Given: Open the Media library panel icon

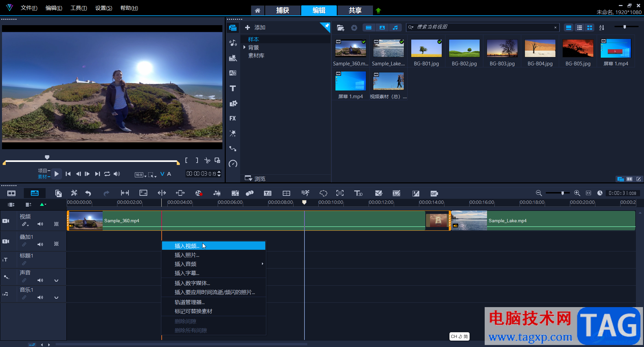Looking at the screenshot, I should pos(233,27).
